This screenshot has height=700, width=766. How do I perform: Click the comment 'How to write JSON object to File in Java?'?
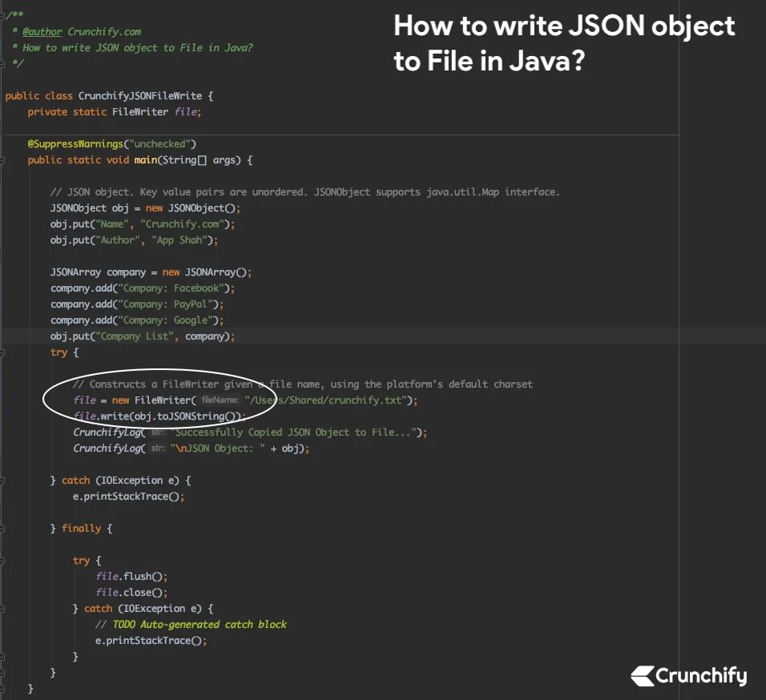click(137, 48)
